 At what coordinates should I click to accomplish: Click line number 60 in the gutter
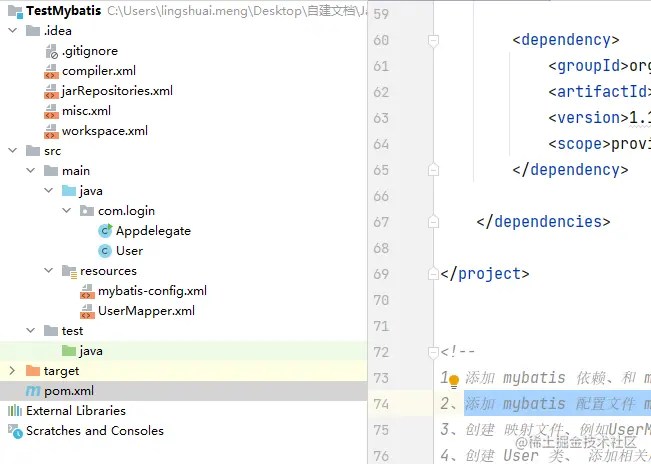point(381,40)
